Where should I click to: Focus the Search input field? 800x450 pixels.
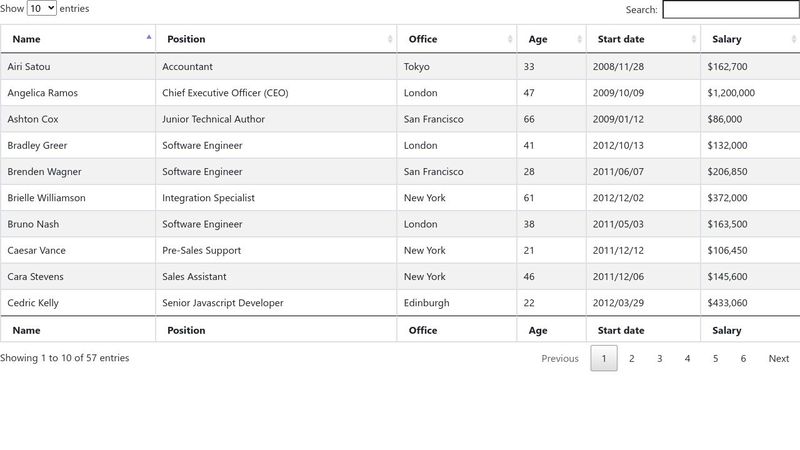coord(730,9)
